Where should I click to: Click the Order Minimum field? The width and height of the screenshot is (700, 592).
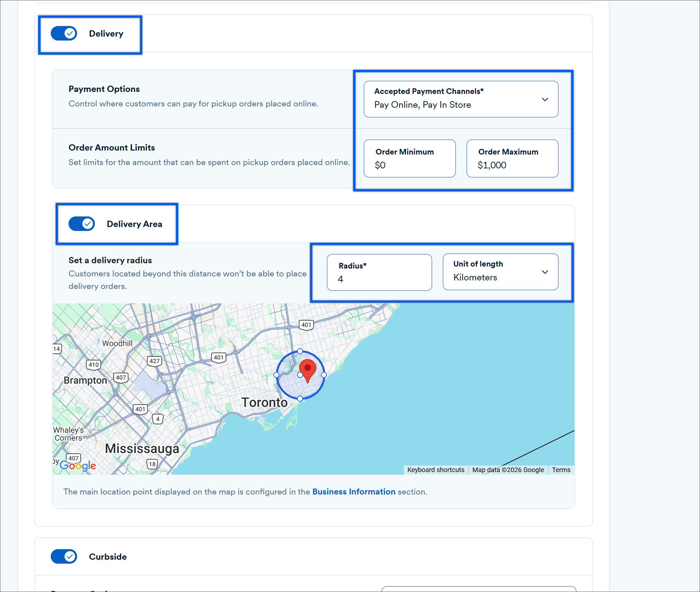point(409,158)
